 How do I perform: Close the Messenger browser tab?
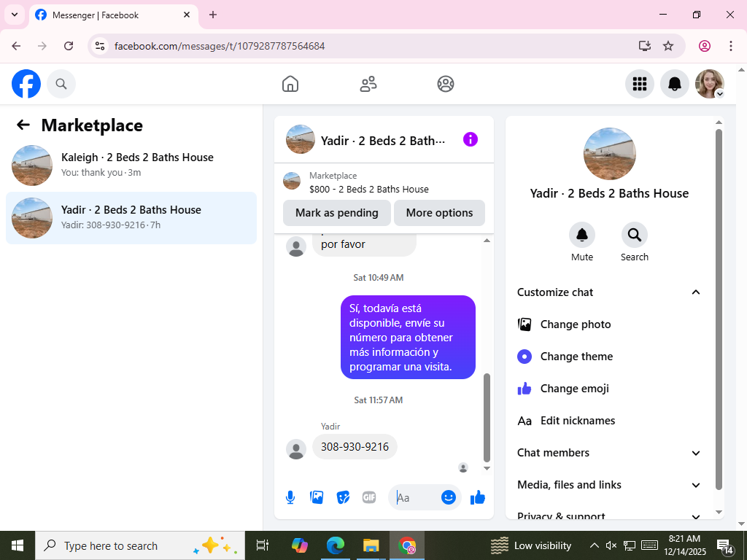187,15
